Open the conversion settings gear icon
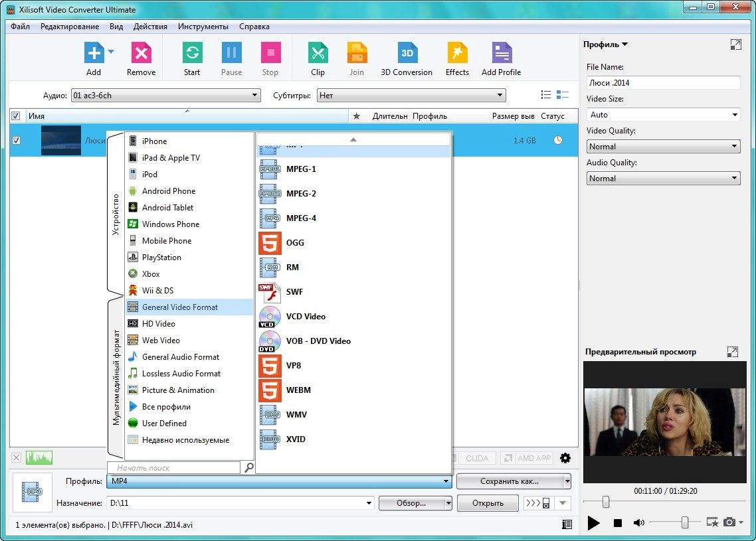The image size is (756, 541). (x=565, y=458)
